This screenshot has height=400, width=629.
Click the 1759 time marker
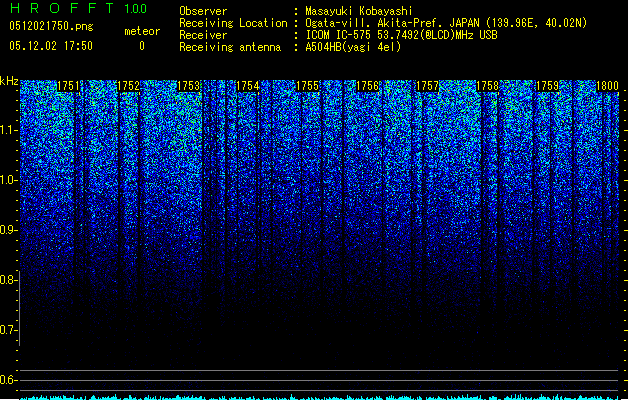[548, 86]
